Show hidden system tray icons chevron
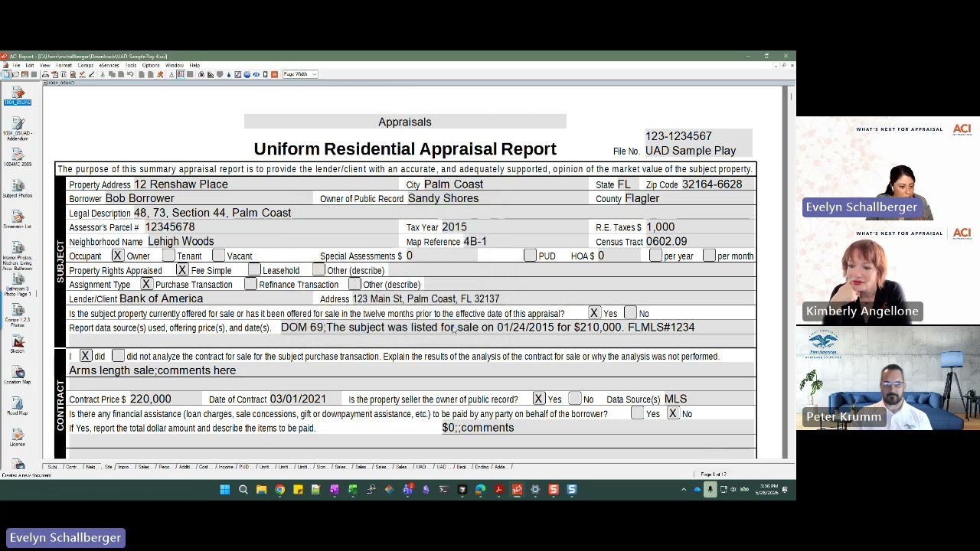980x551 pixels. coord(684,490)
